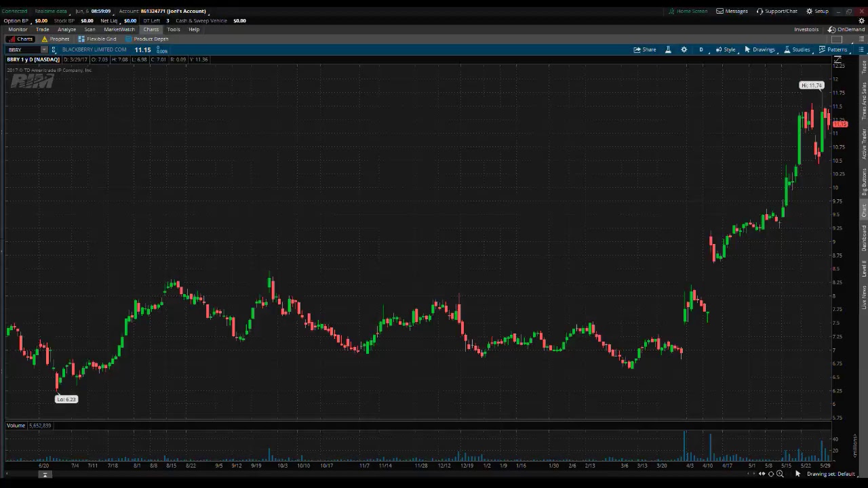Click the gear icon below window controls
Screen dimensions: 868x488
point(862,20)
